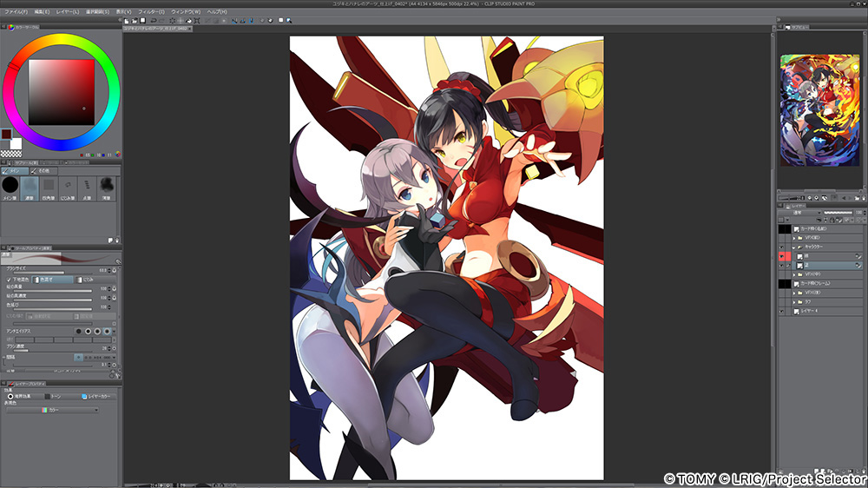Select third anti-aliasing option (medium)
This screenshot has height=488, width=868.
[97, 331]
